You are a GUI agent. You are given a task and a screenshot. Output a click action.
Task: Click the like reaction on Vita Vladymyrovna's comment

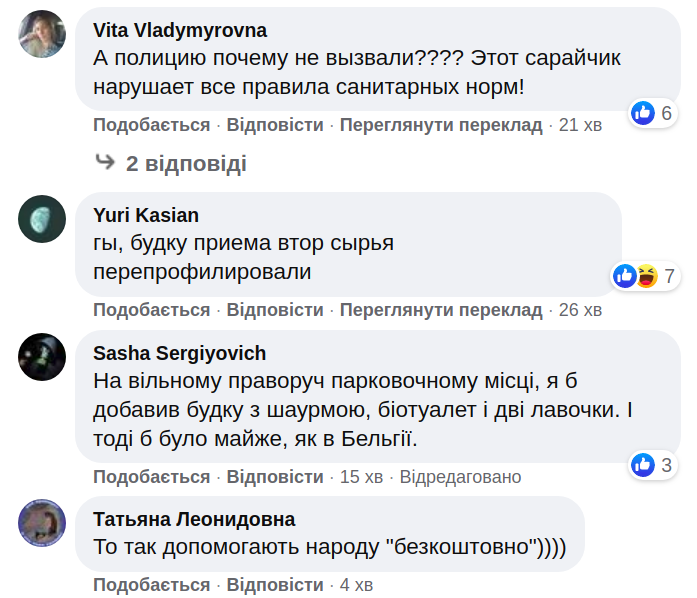[643, 113]
